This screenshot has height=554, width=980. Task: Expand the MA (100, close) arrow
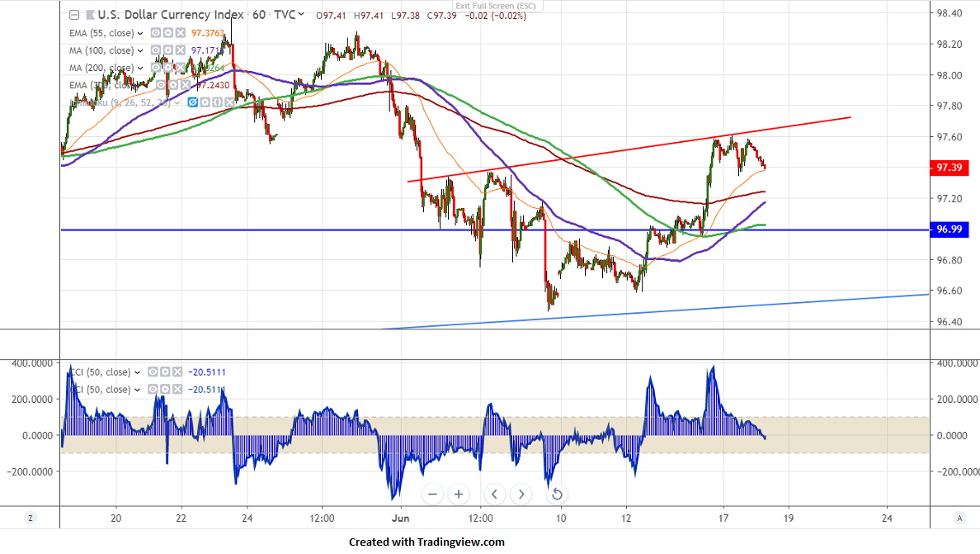click(140, 50)
